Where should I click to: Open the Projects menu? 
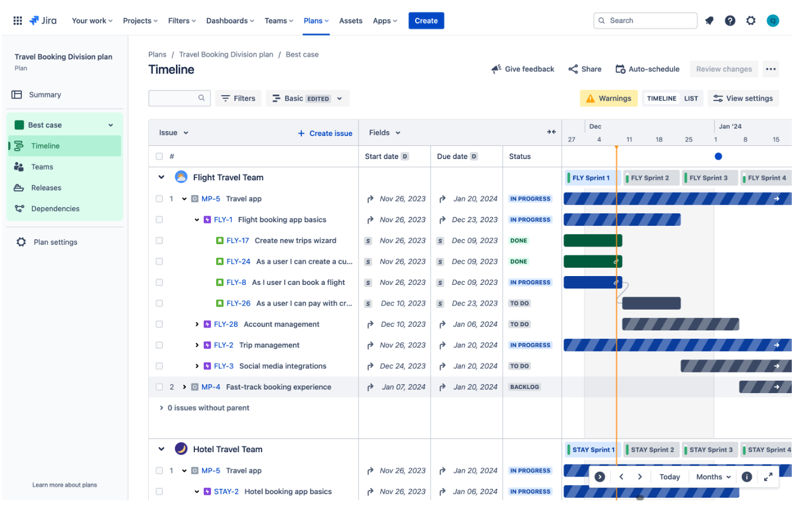tap(139, 20)
